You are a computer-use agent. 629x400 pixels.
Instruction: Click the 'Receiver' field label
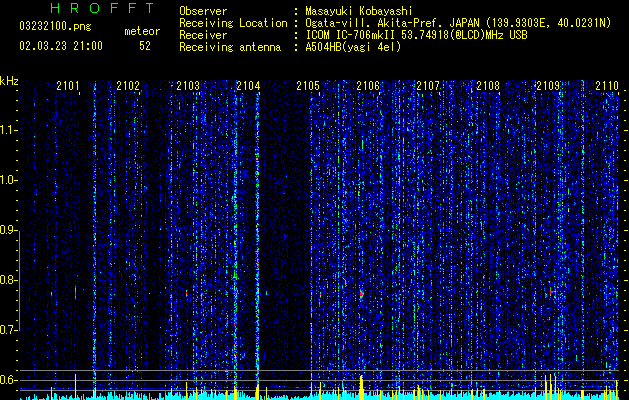[x=203, y=35]
